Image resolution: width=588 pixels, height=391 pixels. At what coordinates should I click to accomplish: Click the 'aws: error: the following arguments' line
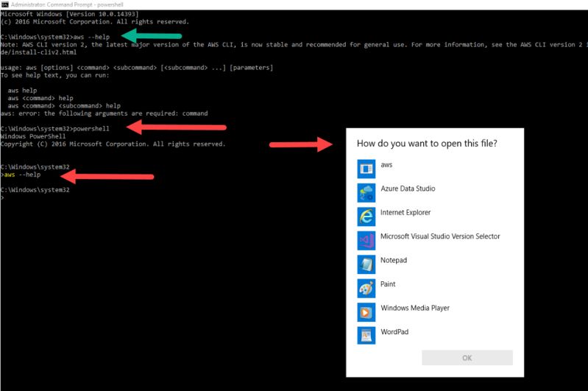[x=105, y=113]
